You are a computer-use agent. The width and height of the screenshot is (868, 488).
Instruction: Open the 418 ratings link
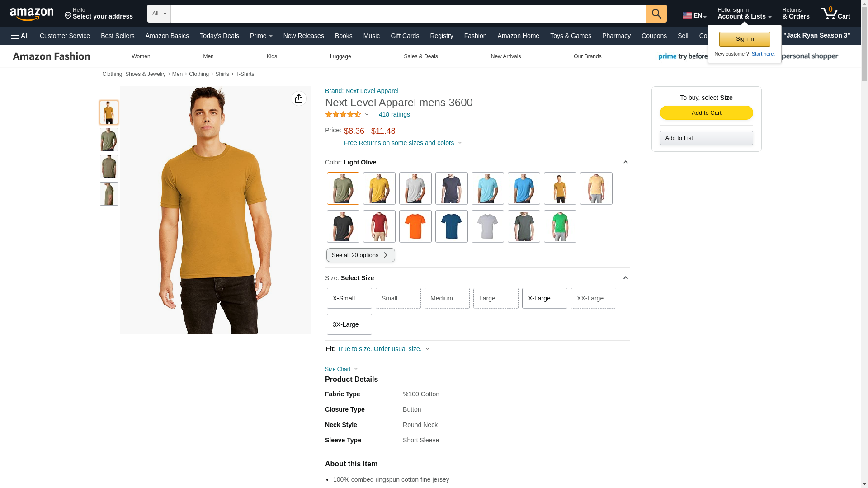(x=394, y=114)
